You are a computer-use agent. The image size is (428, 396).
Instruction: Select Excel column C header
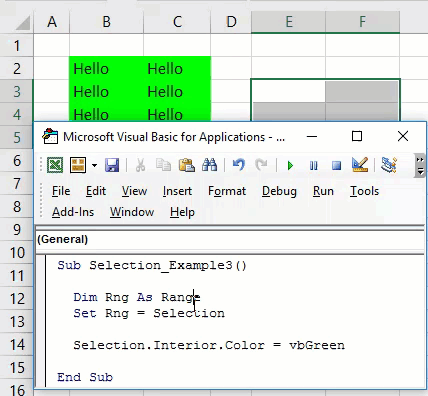(177, 22)
